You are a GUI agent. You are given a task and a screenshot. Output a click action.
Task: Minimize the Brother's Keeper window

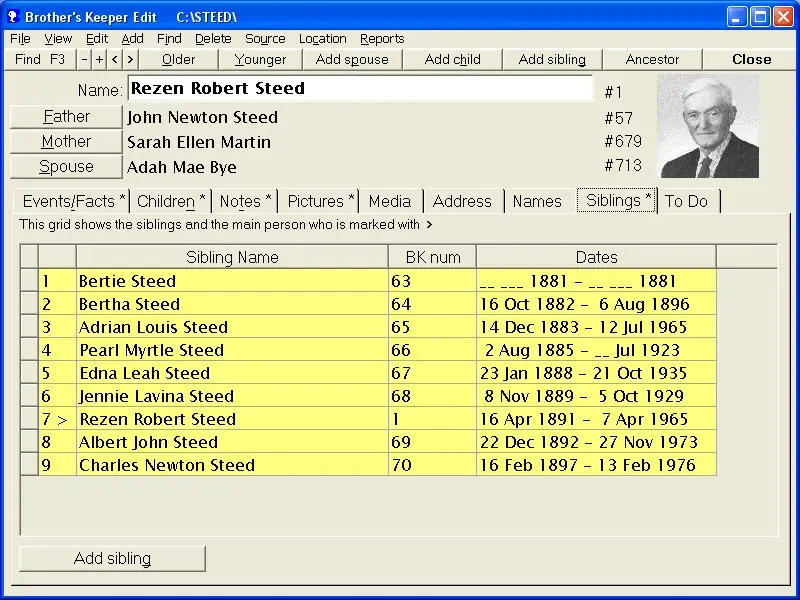coord(736,17)
